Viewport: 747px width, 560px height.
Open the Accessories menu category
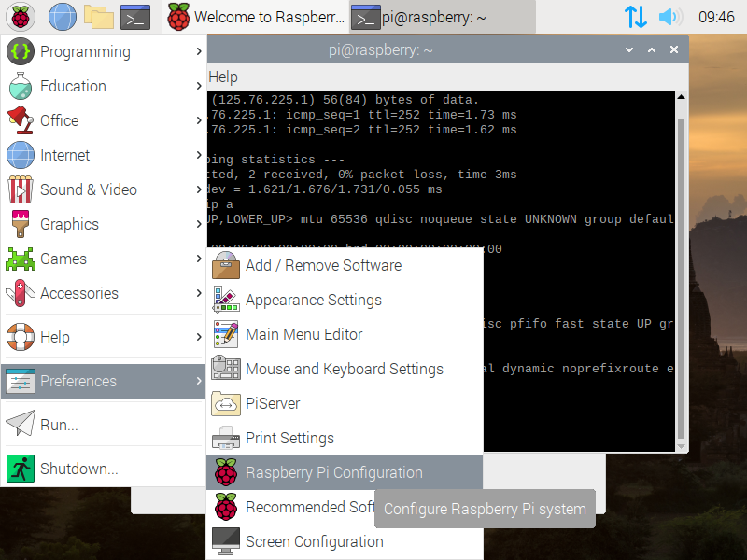(103, 293)
